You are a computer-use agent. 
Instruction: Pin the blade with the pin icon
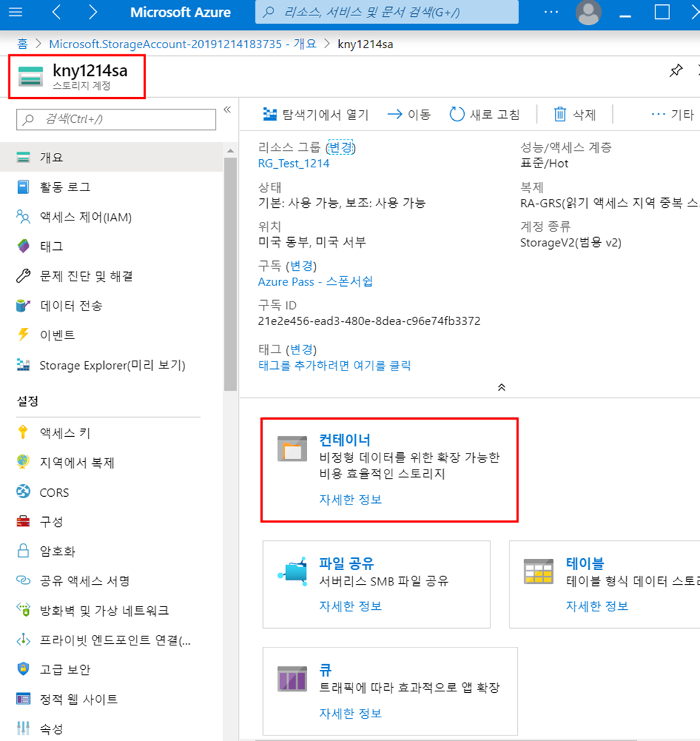point(676,71)
